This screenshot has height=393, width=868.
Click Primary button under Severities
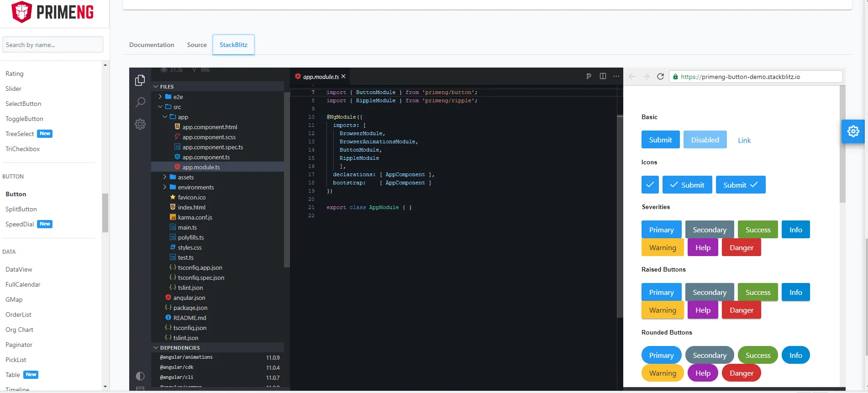coord(661,230)
